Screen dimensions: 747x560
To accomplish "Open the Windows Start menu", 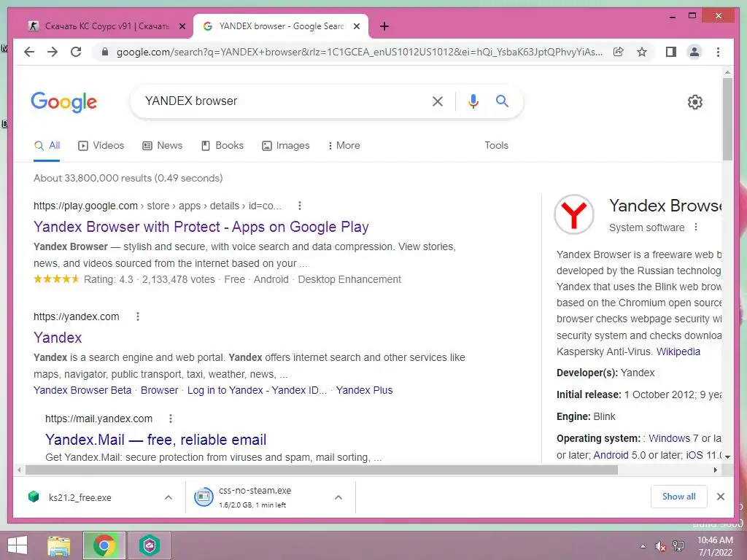I will coord(18,545).
